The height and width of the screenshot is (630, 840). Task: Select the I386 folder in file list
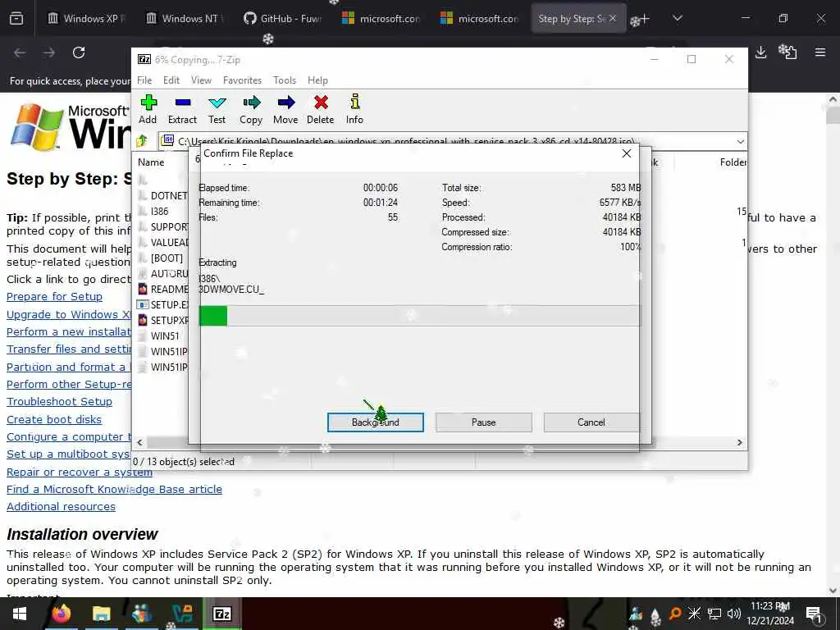tap(153, 211)
